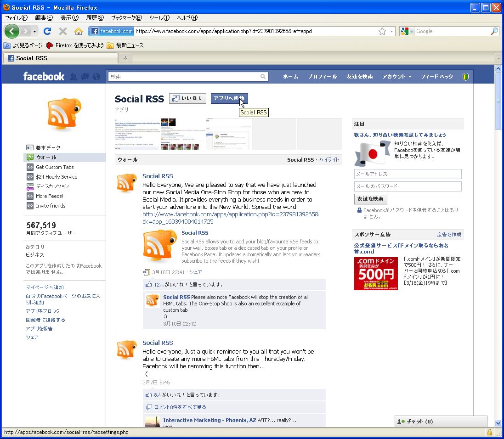Click the ディスカッション sidebar icon
This screenshot has height=439, width=504.
pos(30,186)
